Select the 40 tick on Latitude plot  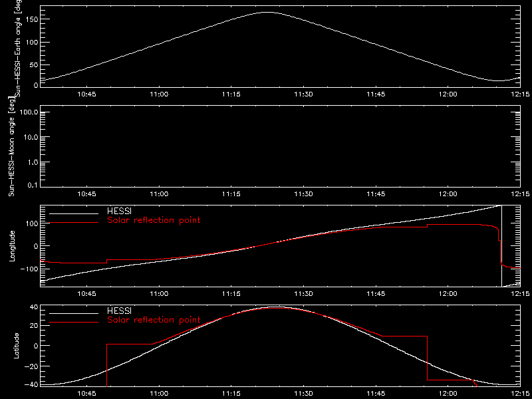pyautogui.click(x=33, y=307)
